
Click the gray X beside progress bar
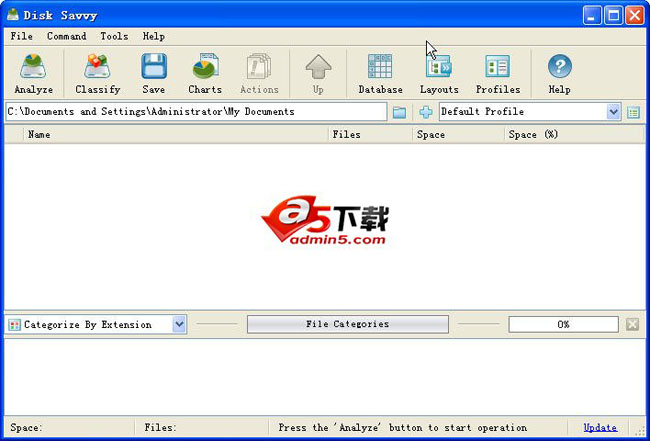[x=632, y=325]
